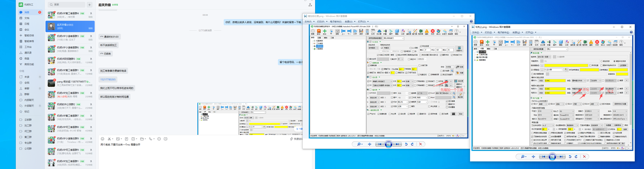Click the add-member icon in the chat header
Image resolution: width=644 pixels, height=169 pixels.
pos(310,5)
